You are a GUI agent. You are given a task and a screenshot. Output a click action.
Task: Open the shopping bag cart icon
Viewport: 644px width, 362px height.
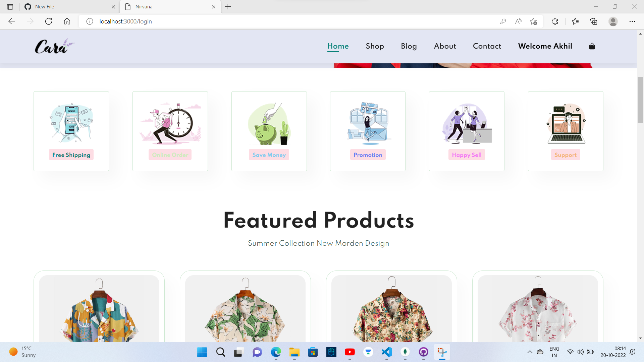point(592,46)
